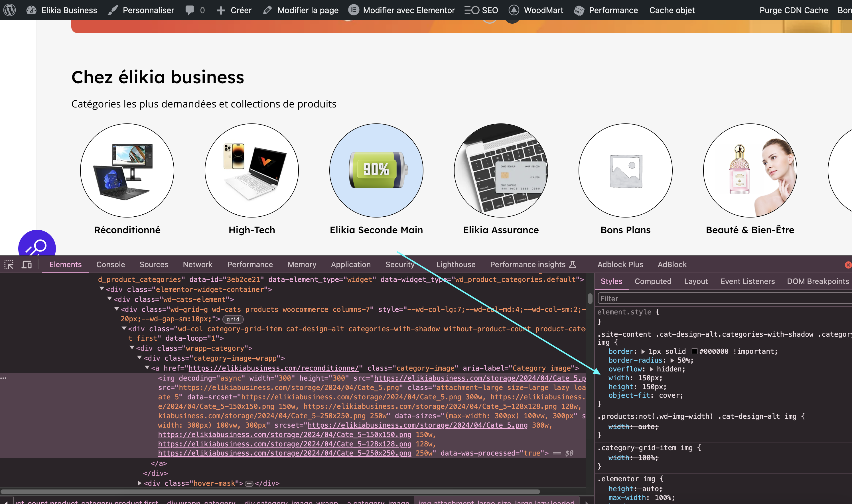Click the Elementor logo icon
This screenshot has width=852, height=504.
tap(354, 10)
